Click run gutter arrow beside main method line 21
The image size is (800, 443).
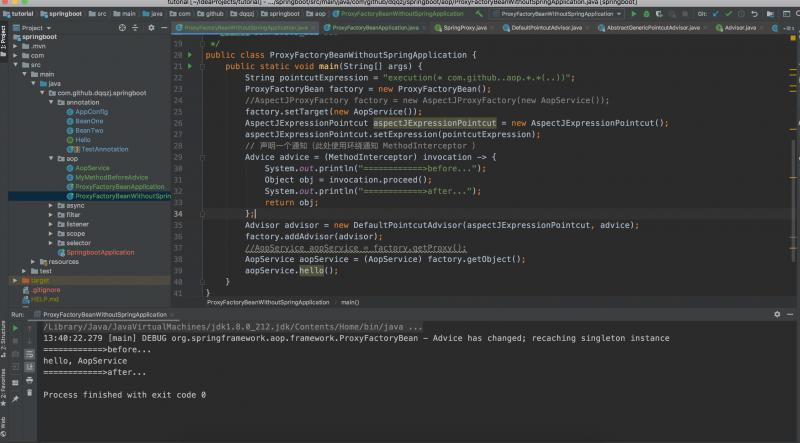190,66
